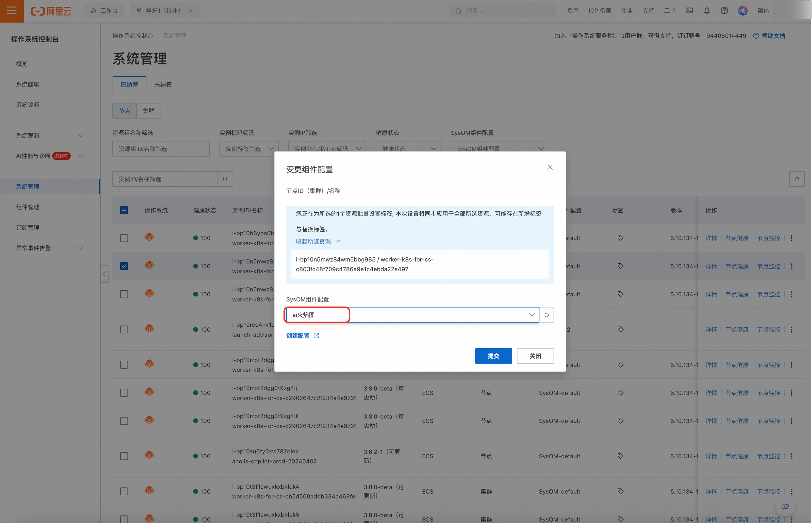The image size is (812, 523).
Task: Check the first row's checkbox
Action: click(124, 238)
